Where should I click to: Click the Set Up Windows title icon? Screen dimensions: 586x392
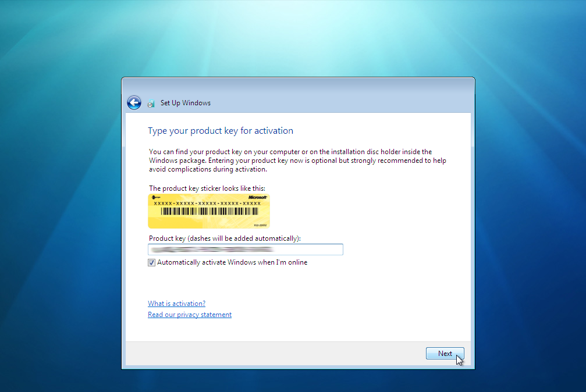tap(151, 104)
